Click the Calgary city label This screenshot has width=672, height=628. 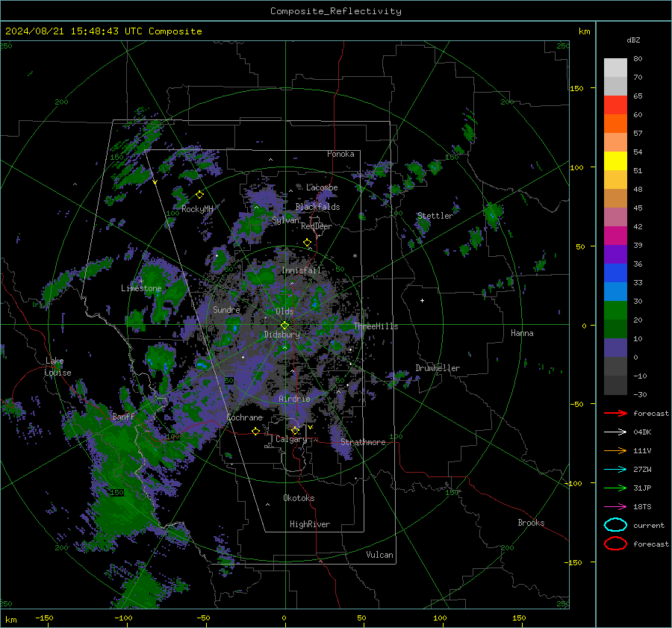pyautogui.click(x=291, y=439)
